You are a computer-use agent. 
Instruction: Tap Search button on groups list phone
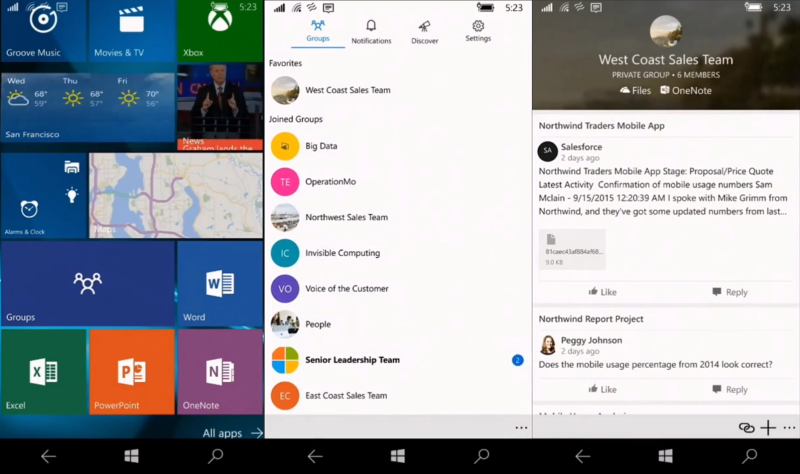point(482,456)
